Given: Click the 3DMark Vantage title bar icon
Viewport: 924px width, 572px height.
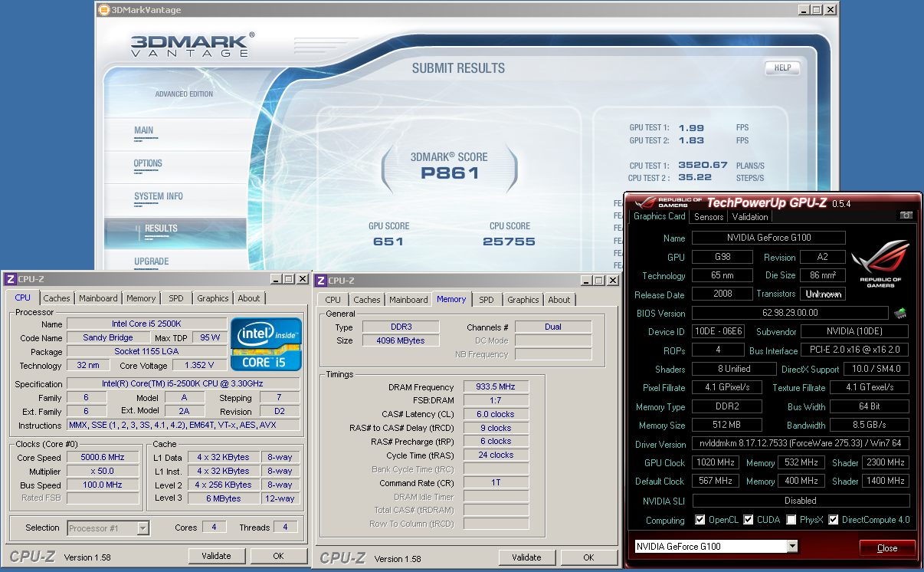Looking at the screenshot, I should 103,10.
